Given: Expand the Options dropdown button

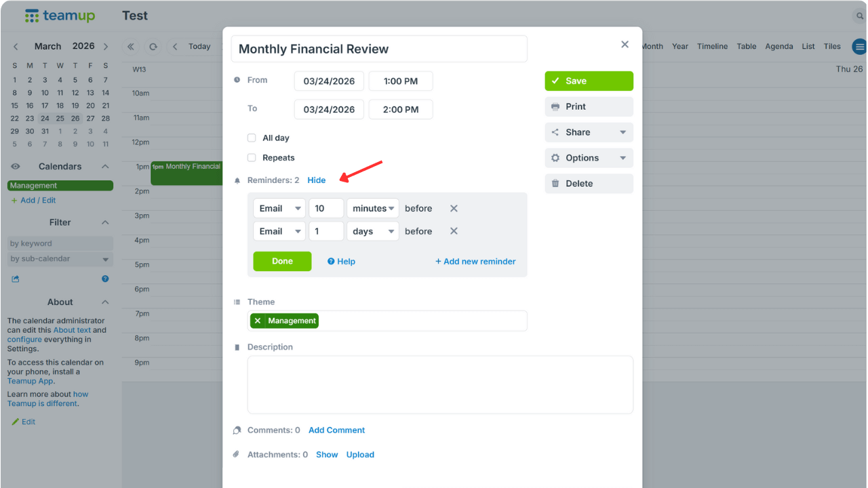Looking at the screenshot, I should [x=589, y=158].
